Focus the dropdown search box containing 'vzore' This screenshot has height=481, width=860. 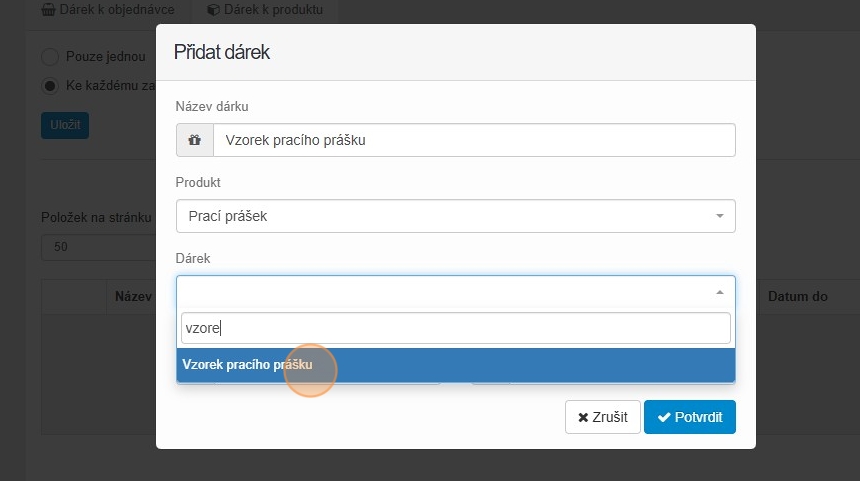point(455,328)
